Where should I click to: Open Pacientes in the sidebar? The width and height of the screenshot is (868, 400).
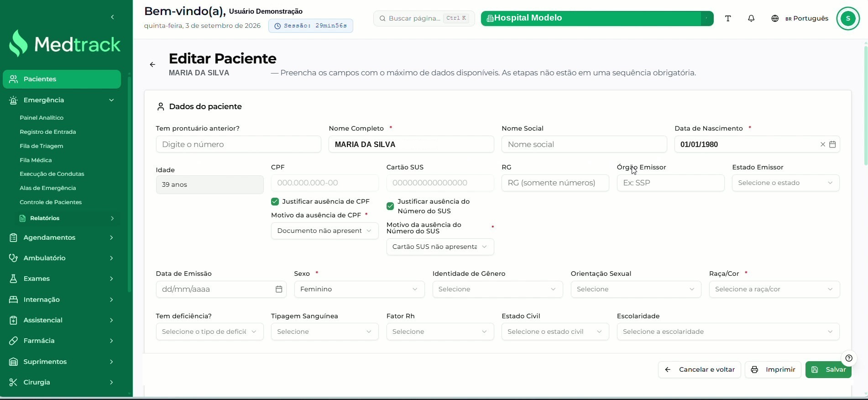62,79
